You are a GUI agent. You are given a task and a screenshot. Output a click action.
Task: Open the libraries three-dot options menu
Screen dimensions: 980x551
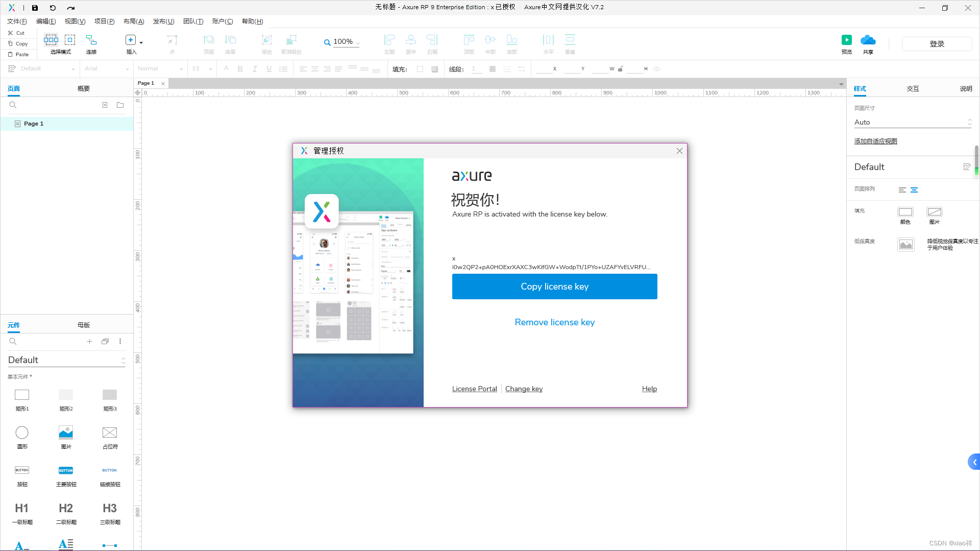pos(120,342)
